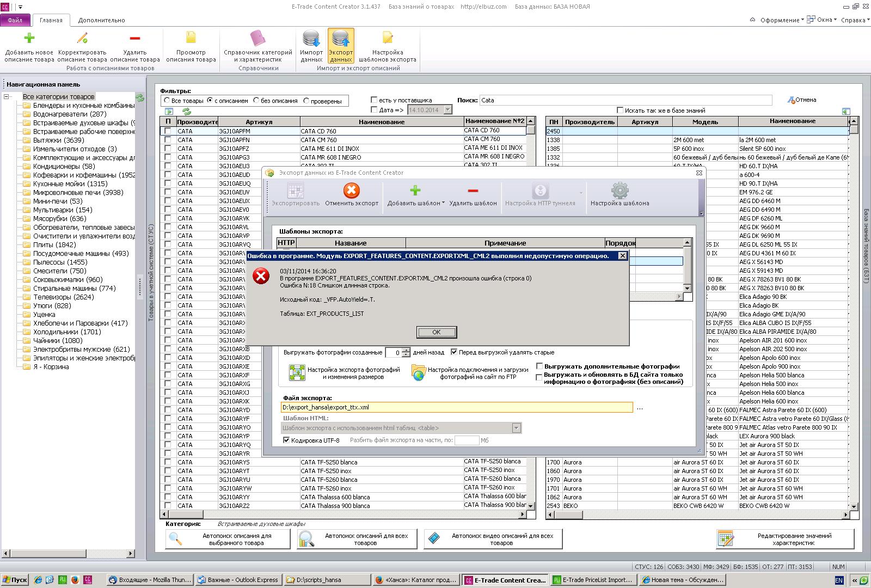The width and height of the screenshot is (871, 588).
Task: Open the База знаний товаров side tab
Action: click(866, 247)
